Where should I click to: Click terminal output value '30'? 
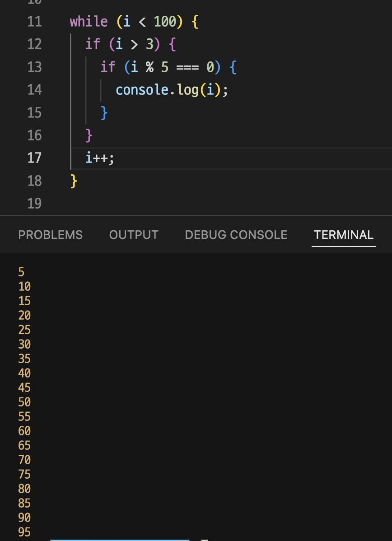tap(24, 345)
